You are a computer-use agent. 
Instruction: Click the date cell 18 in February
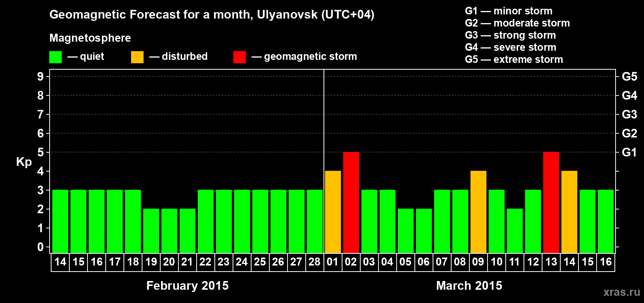(x=133, y=262)
